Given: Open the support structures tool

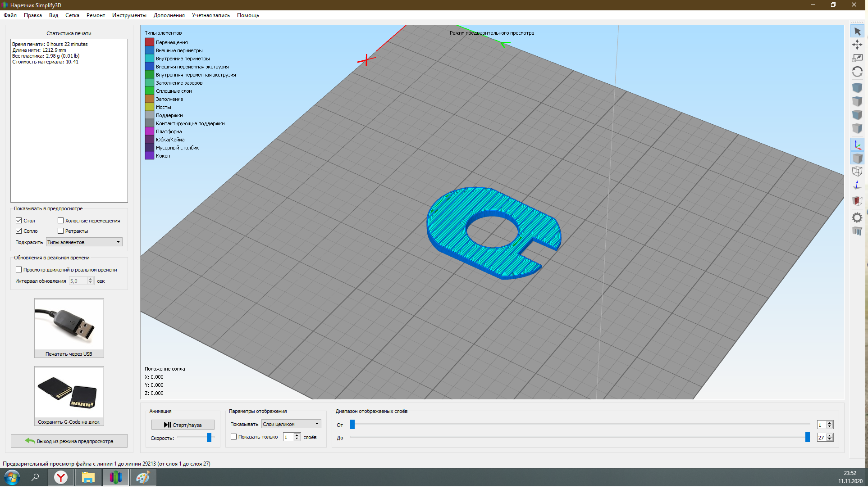Looking at the screenshot, I should click(x=857, y=231).
